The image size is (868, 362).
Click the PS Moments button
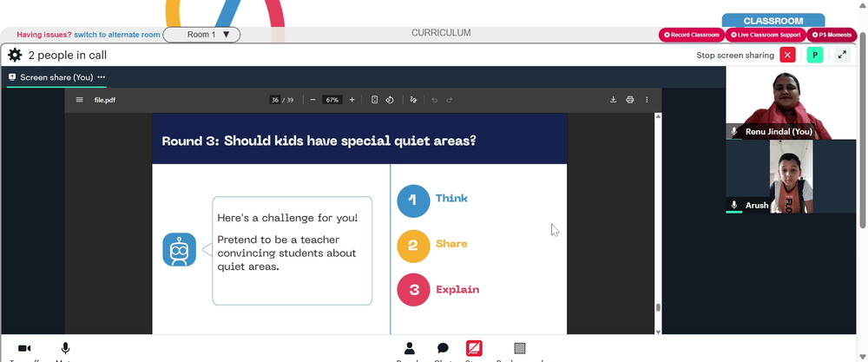832,35
